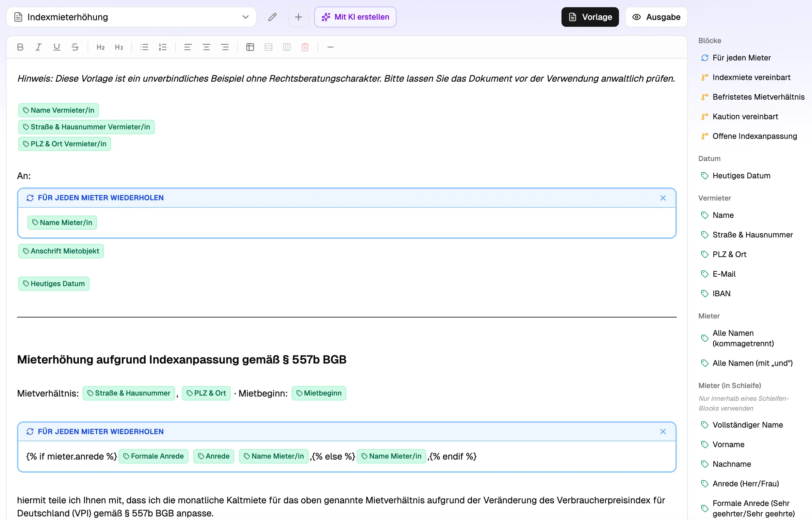Viewport: 812px width, 520px height.
Task: Insert the Befristetes Mietverhältnis block
Action: (753, 97)
